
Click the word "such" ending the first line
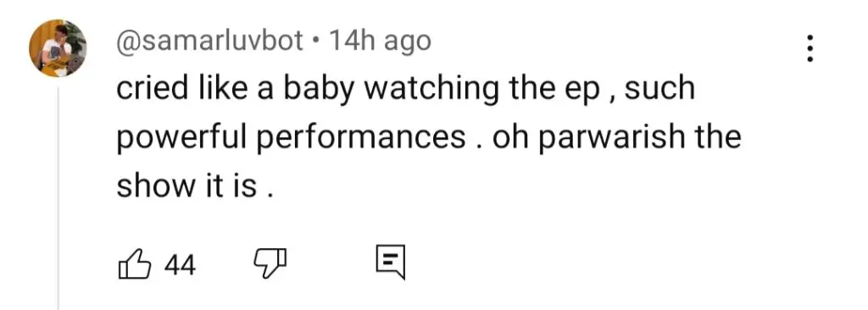pos(659,89)
